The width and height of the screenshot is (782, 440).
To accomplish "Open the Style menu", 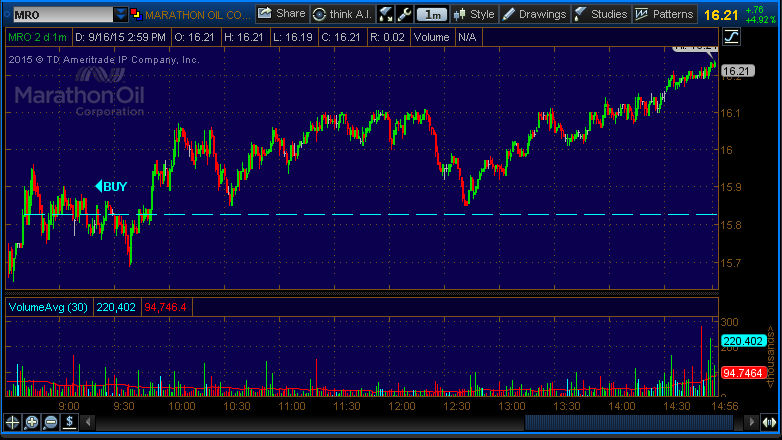I will (x=474, y=15).
